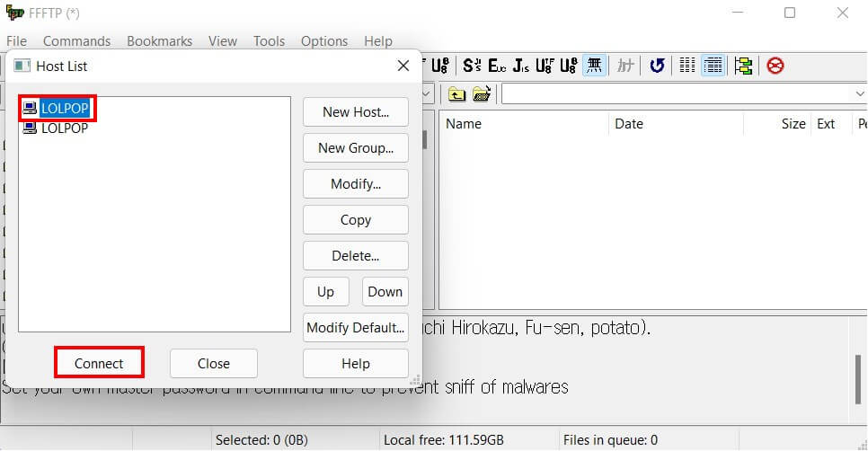Click the 'Selected: 0 (0B)' status text
The height and width of the screenshot is (451, 868).
[261, 440]
